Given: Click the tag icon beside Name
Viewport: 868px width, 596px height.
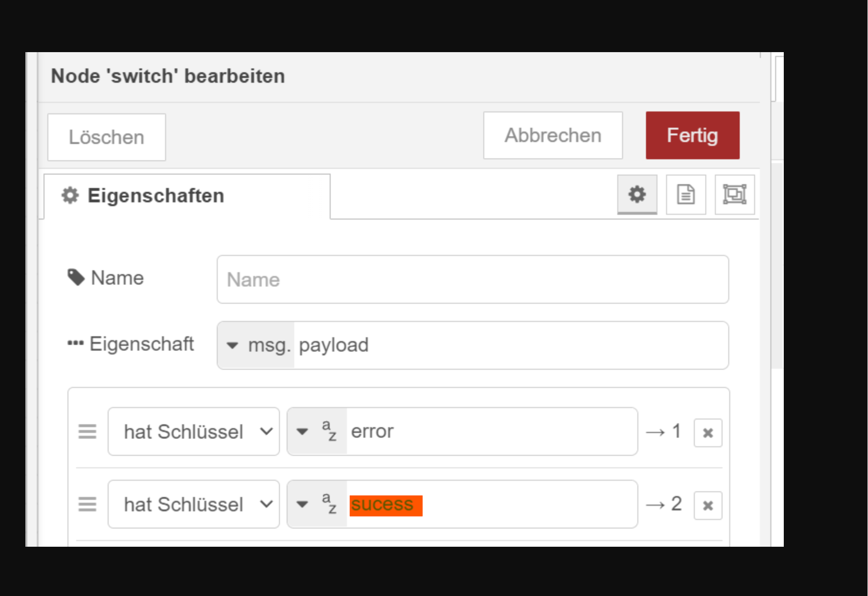Looking at the screenshot, I should (76, 277).
